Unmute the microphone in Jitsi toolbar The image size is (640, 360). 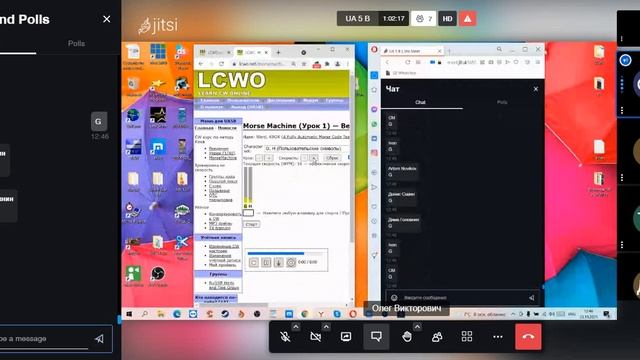285,337
